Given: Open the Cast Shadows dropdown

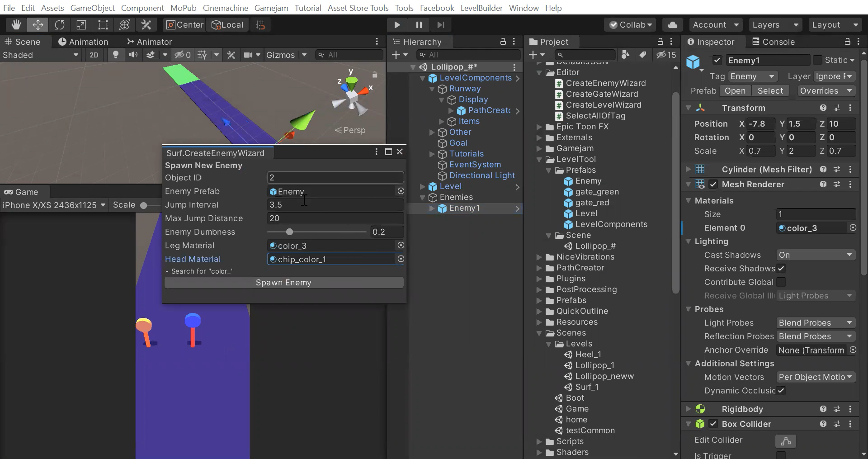Looking at the screenshot, I should pyautogui.click(x=815, y=255).
